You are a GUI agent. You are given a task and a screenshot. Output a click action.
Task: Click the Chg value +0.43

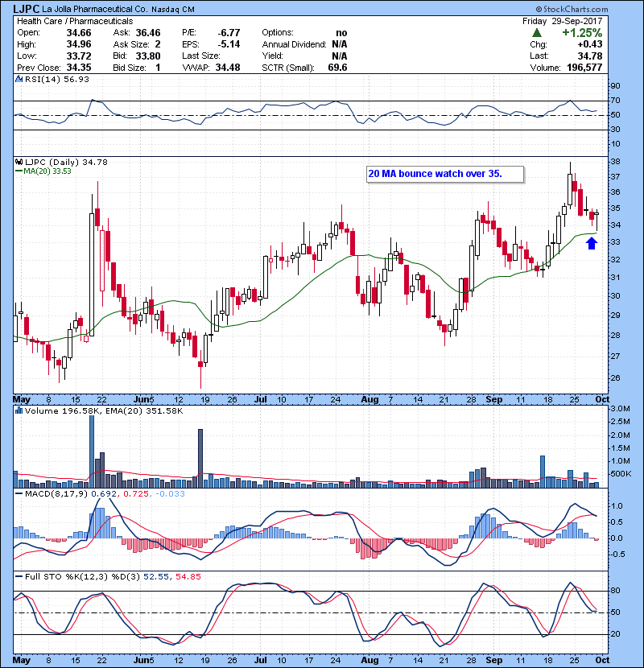coord(590,44)
